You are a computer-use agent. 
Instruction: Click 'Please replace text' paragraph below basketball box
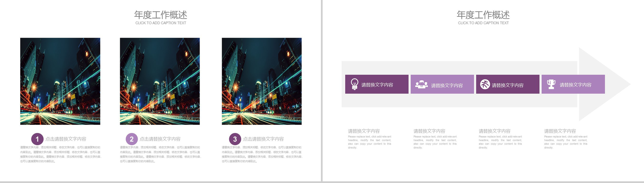[500, 142]
